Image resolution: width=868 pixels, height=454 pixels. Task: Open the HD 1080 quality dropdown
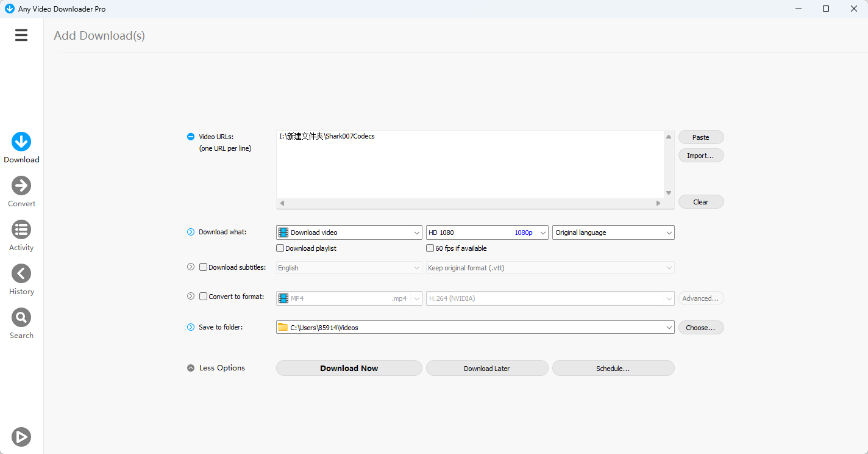coord(487,232)
